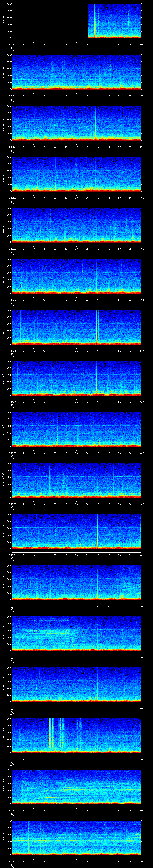The height and width of the screenshot is (868, 153).
Task: Click the '18:19:00' start time label
Action: (x=12, y=555)
